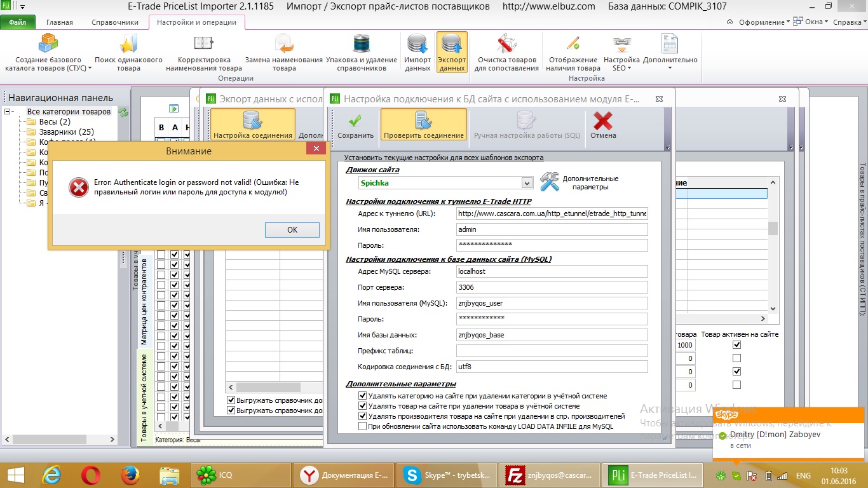Switch to the Yandex browser documentation window
The height and width of the screenshot is (488, 868).
343,475
